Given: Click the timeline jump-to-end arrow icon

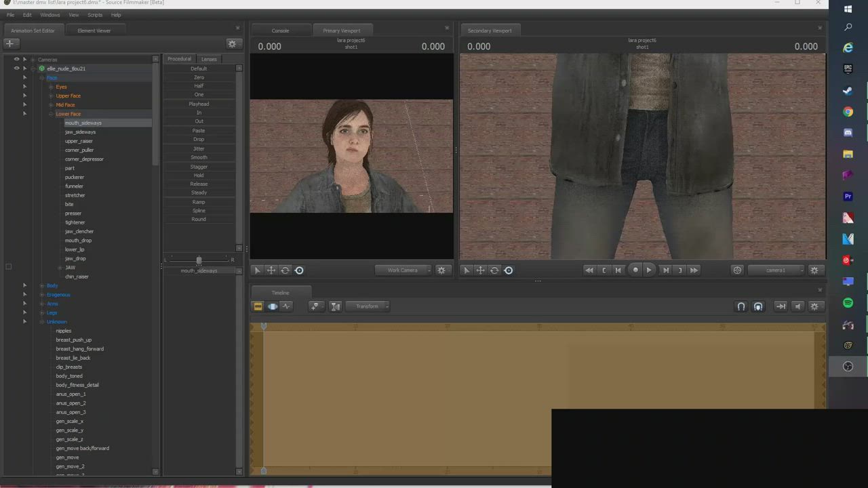Looking at the screenshot, I should pos(781,306).
